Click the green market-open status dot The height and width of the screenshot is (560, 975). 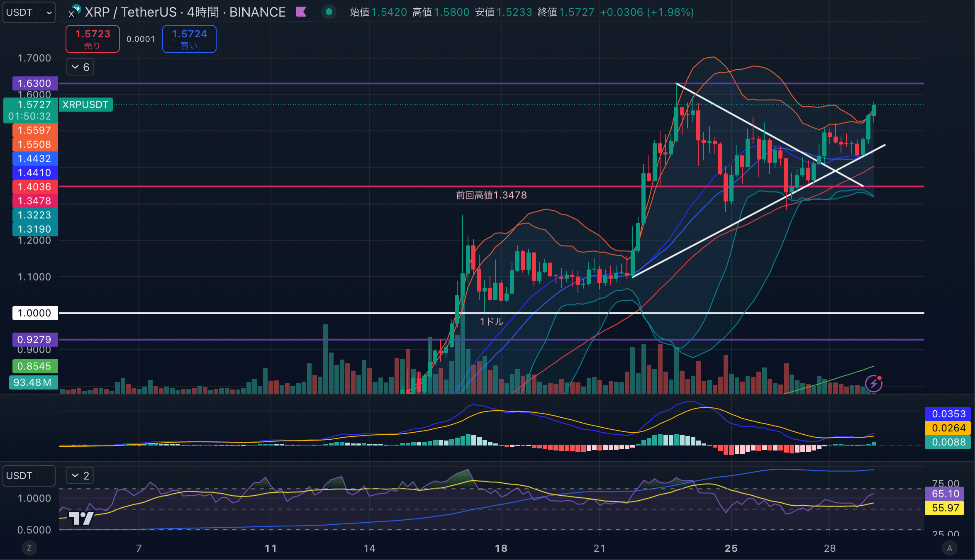click(x=329, y=12)
